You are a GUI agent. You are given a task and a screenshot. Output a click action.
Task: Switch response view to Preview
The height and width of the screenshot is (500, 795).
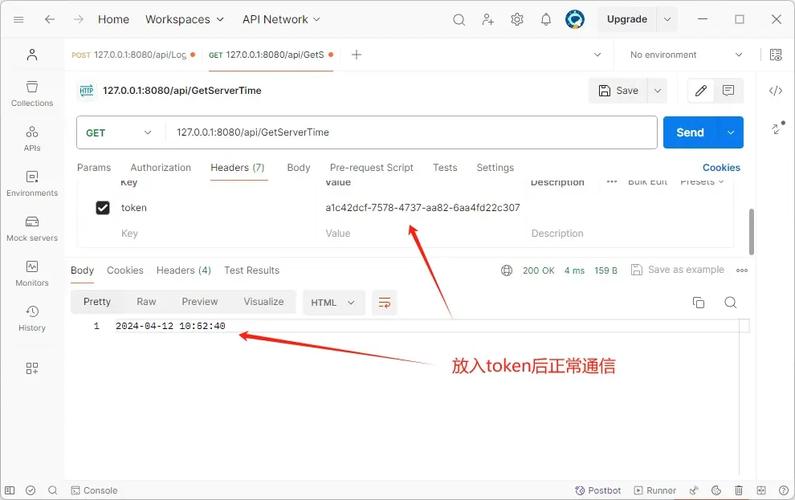pyautogui.click(x=199, y=302)
